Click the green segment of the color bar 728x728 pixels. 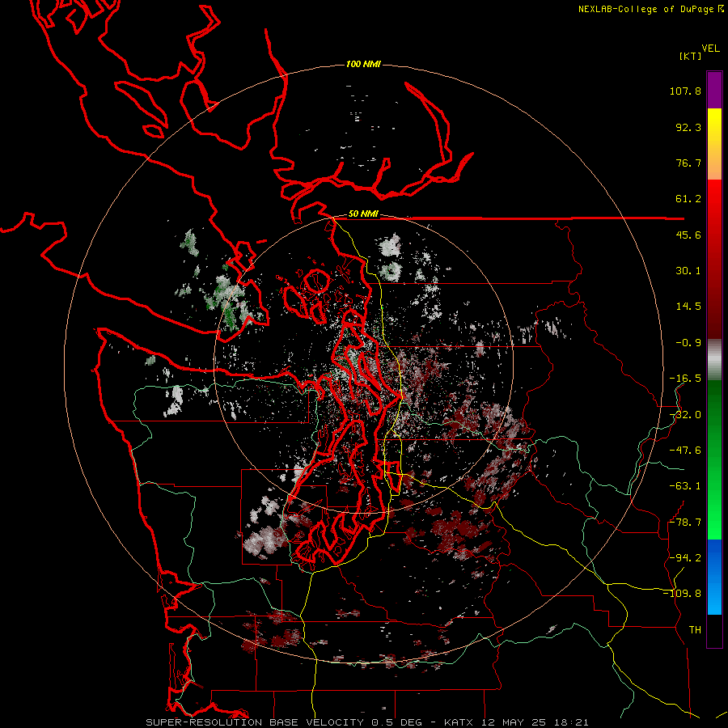pos(714,459)
